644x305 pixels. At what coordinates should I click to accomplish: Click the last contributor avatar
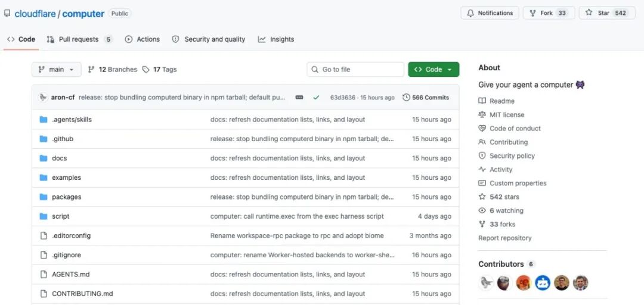click(x=580, y=283)
